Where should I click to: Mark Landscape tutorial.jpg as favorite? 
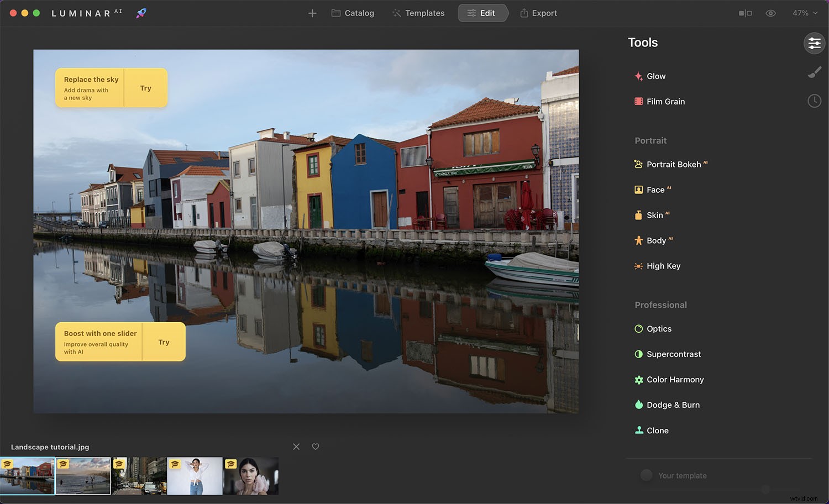316,447
